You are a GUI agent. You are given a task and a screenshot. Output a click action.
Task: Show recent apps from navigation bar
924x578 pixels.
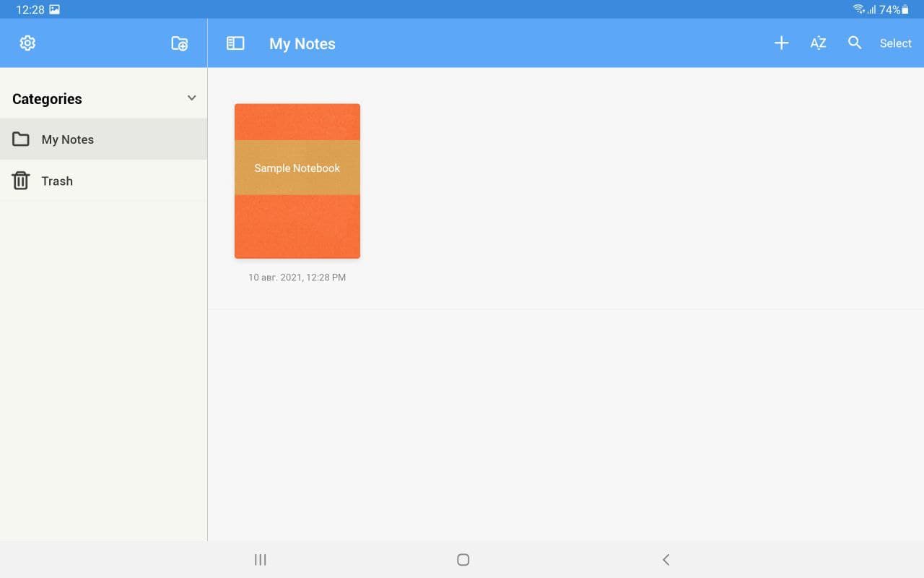(x=261, y=559)
